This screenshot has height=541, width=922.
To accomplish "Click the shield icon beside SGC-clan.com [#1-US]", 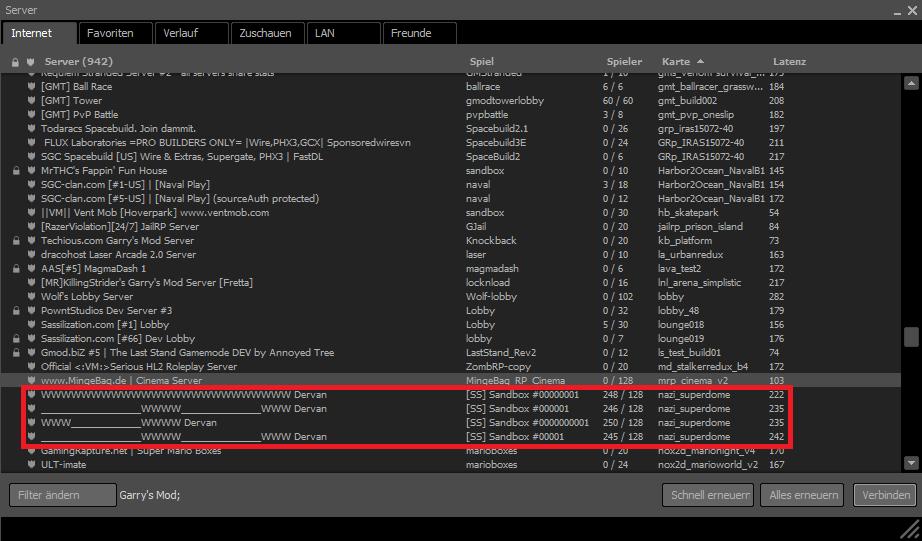I will click(31, 185).
